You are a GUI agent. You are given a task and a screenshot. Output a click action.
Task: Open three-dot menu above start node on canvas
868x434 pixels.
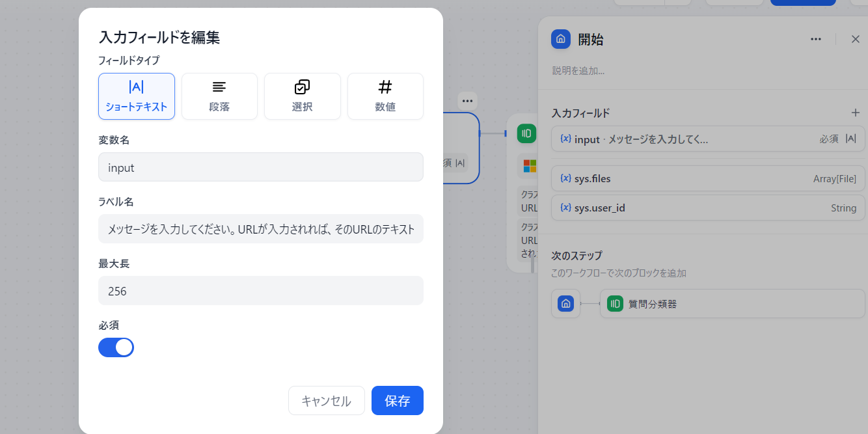(x=467, y=101)
